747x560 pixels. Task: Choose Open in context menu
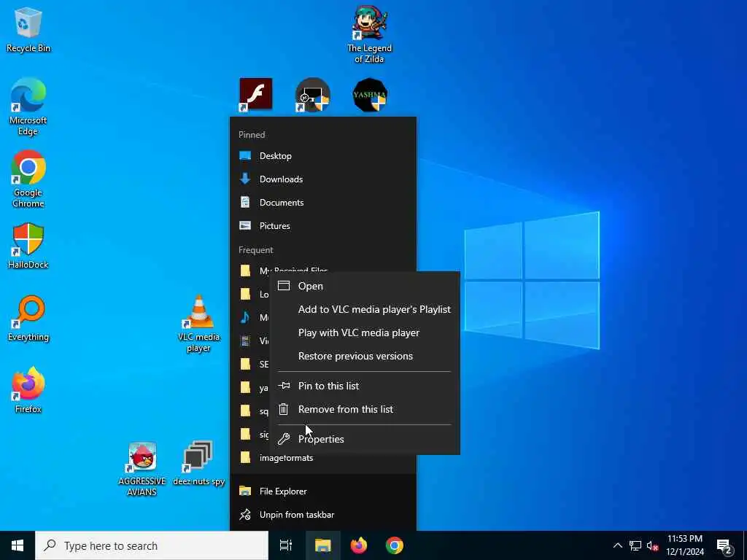tap(365, 286)
